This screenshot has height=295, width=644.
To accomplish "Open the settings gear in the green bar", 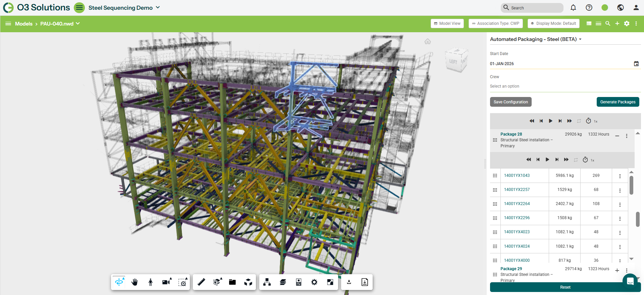I will pyautogui.click(x=627, y=23).
